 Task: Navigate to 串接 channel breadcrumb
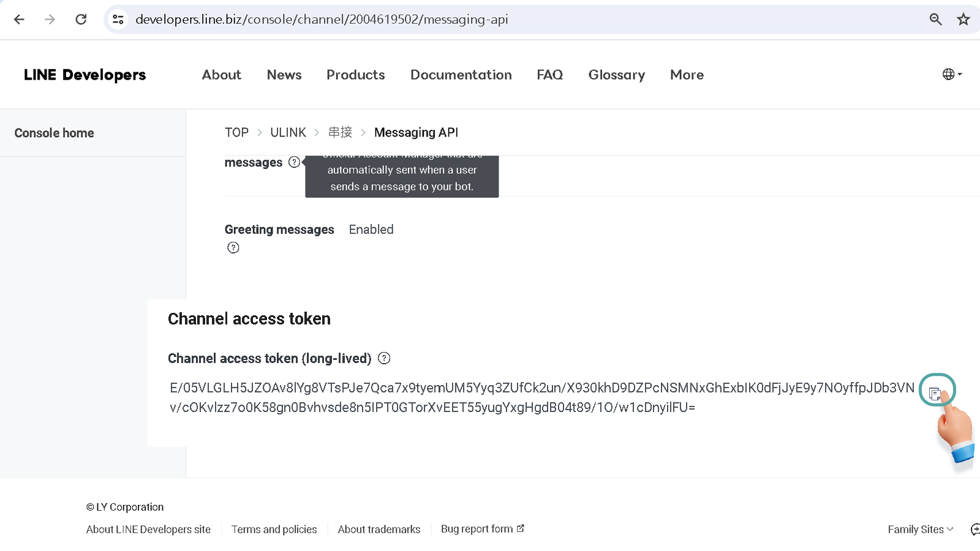click(x=341, y=132)
